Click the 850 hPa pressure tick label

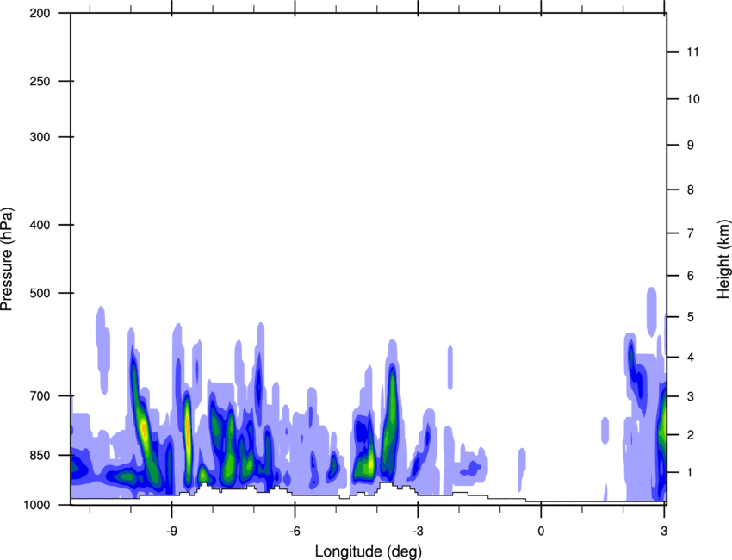pyautogui.click(x=40, y=455)
